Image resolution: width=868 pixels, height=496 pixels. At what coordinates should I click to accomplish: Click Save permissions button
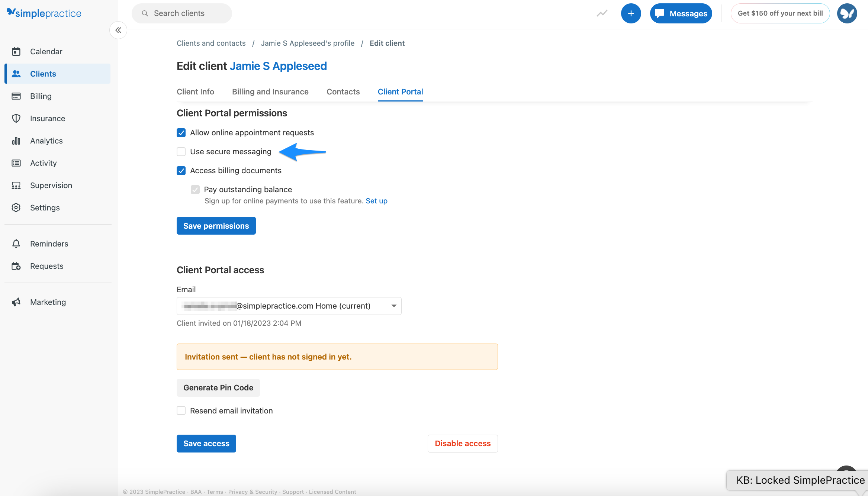(x=216, y=226)
